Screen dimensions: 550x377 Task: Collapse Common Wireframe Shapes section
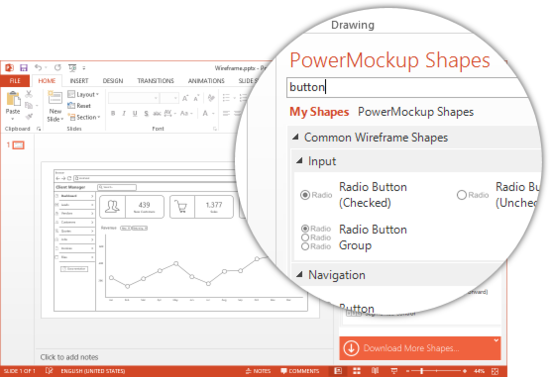pos(296,137)
